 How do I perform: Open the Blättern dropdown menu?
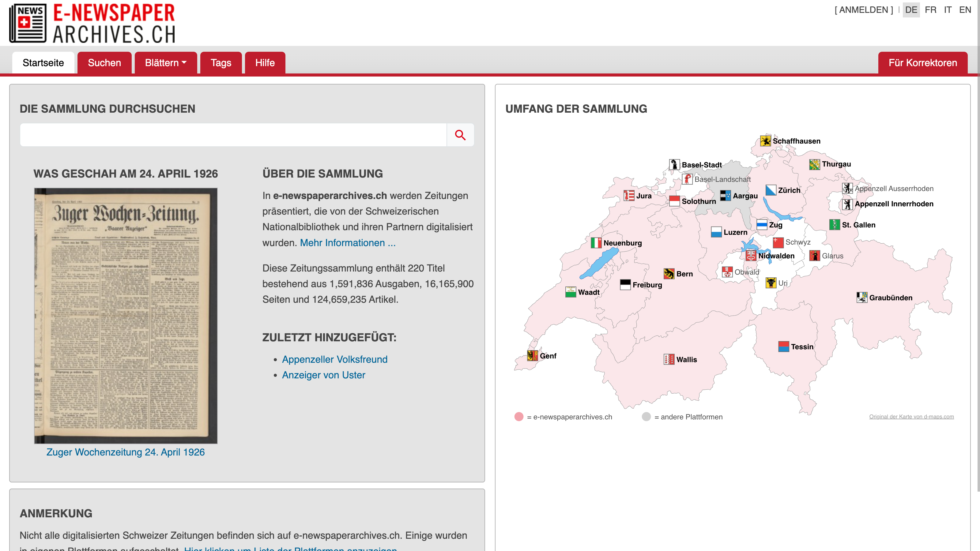click(165, 62)
